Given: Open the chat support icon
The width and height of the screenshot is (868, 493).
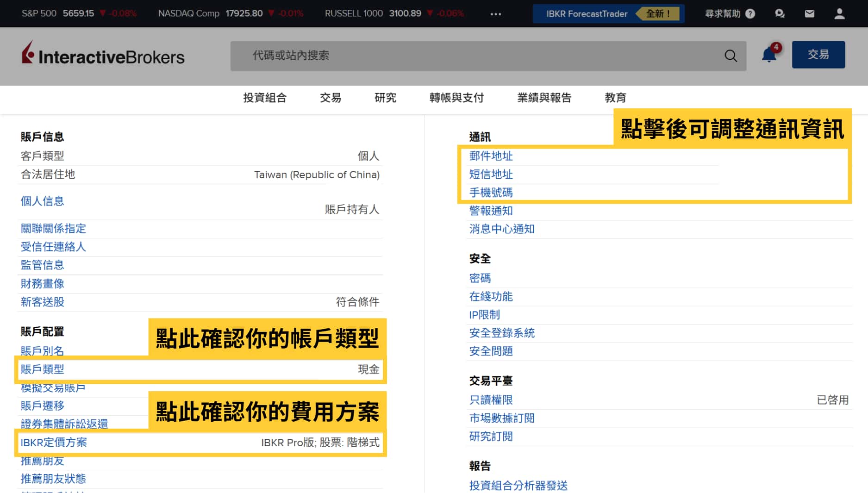Looking at the screenshot, I should coord(780,14).
